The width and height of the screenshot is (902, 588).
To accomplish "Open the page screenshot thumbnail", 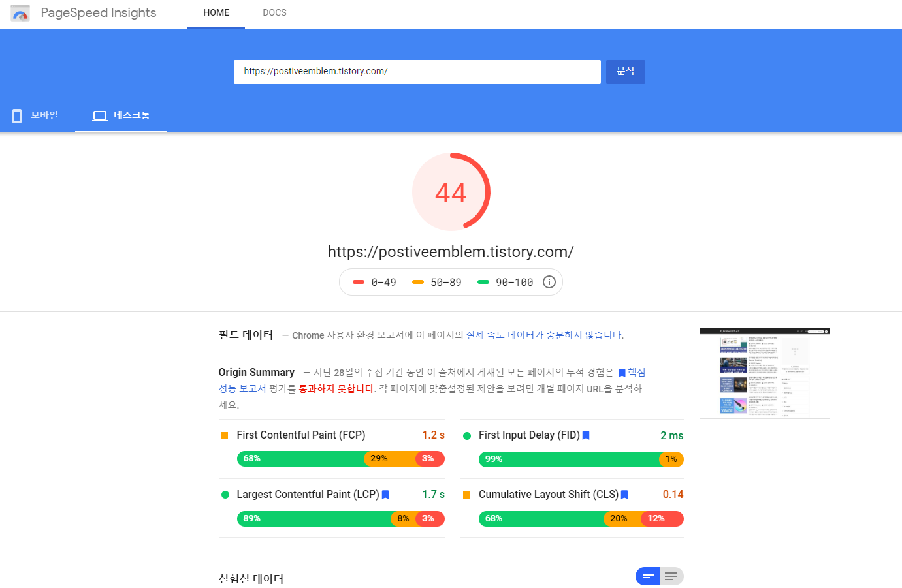I will coord(764,373).
